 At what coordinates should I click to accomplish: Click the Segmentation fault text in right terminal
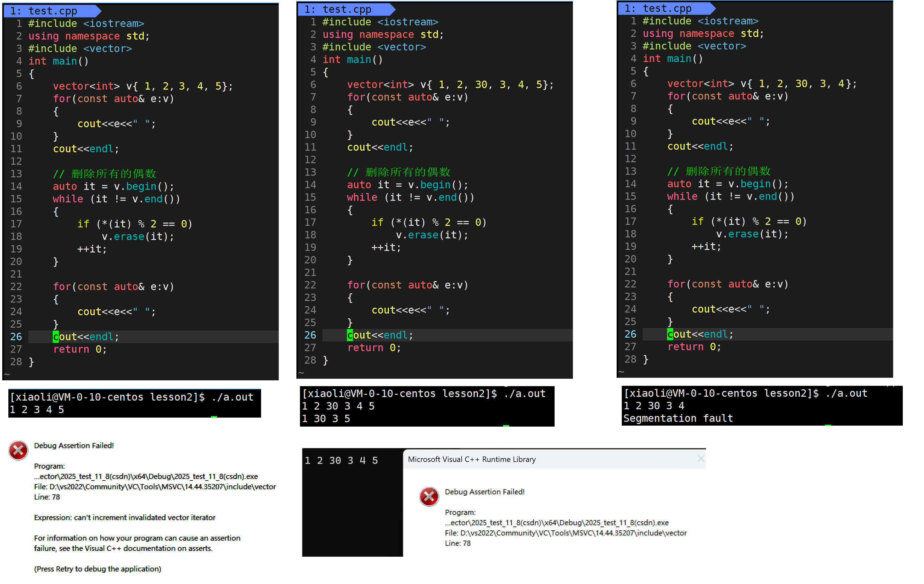tap(678, 418)
